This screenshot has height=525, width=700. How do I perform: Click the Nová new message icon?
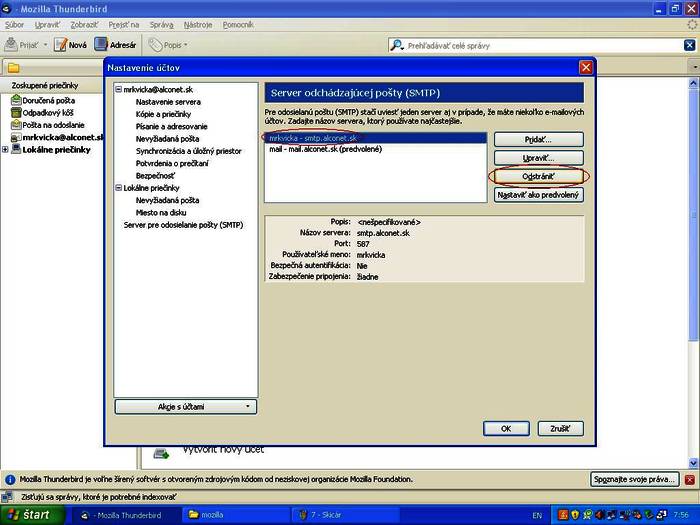click(60, 45)
